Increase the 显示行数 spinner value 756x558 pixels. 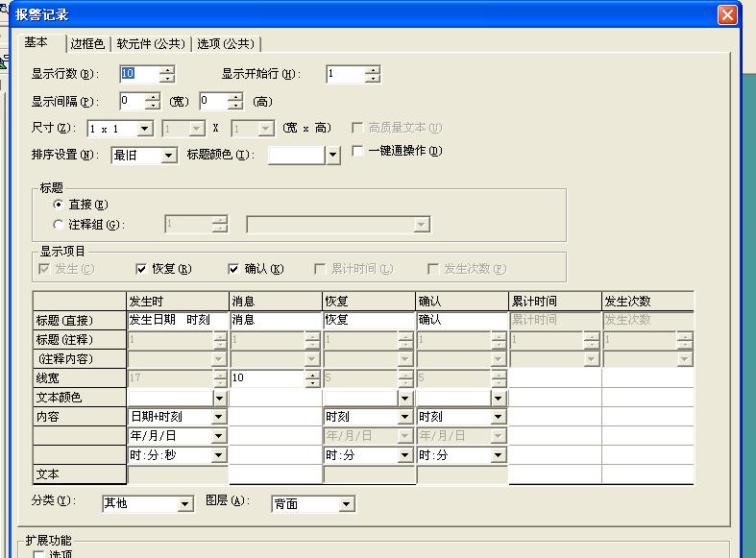[x=167, y=70]
